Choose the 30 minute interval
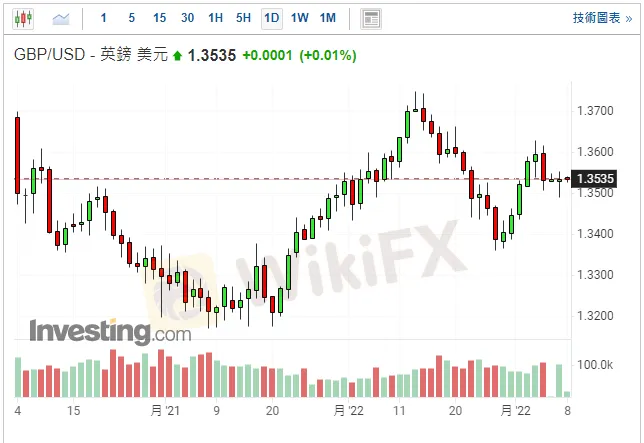Viewport: 644px width, 443px height. coord(187,18)
